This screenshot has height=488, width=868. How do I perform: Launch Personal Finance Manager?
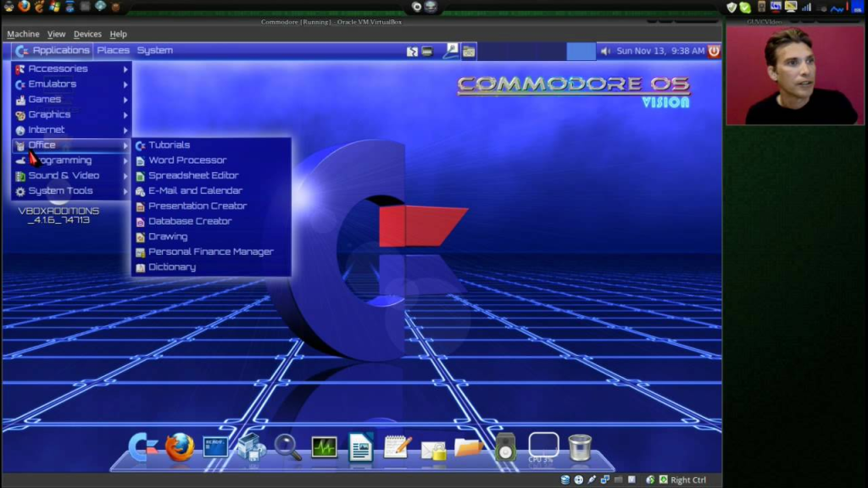[211, 252]
